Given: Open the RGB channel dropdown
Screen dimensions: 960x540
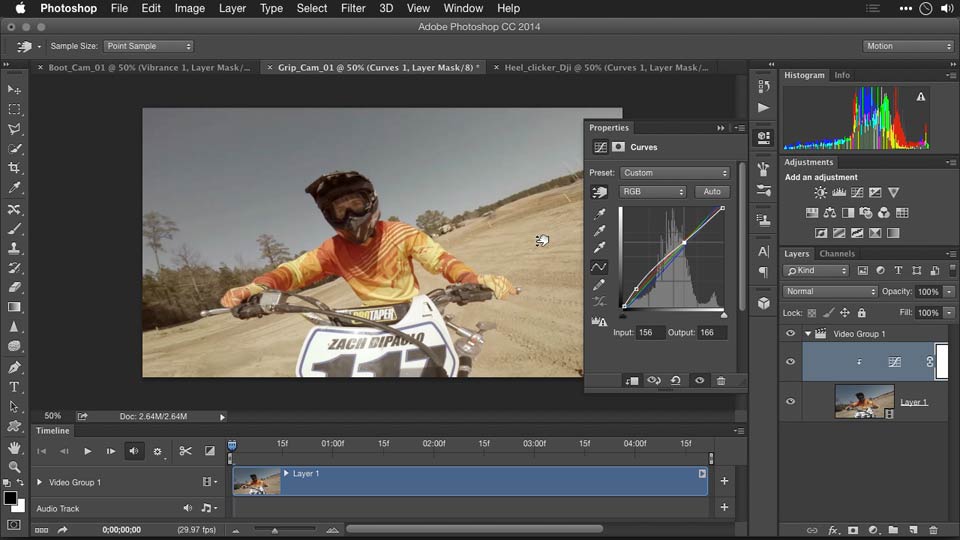Looking at the screenshot, I should pos(653,192).
